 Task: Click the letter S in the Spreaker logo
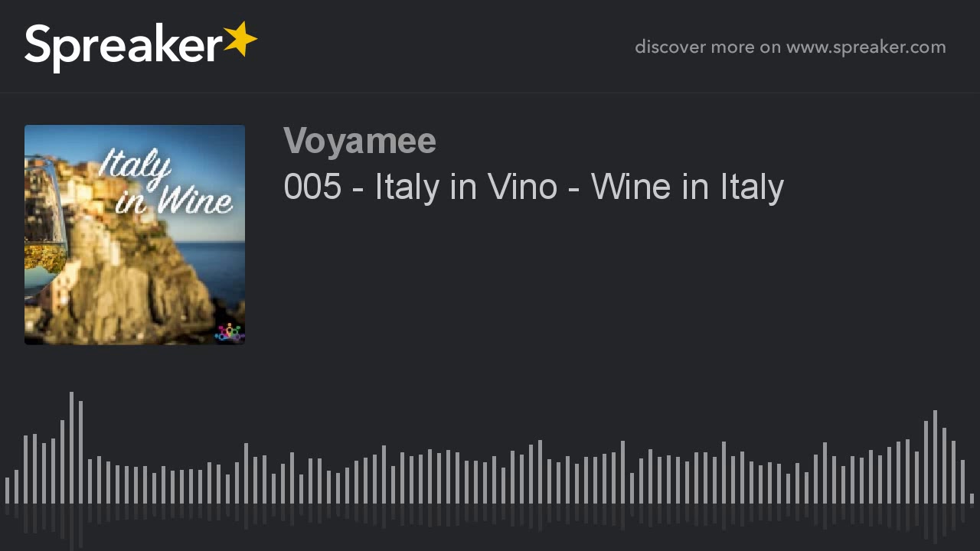[x=39, y=47]
